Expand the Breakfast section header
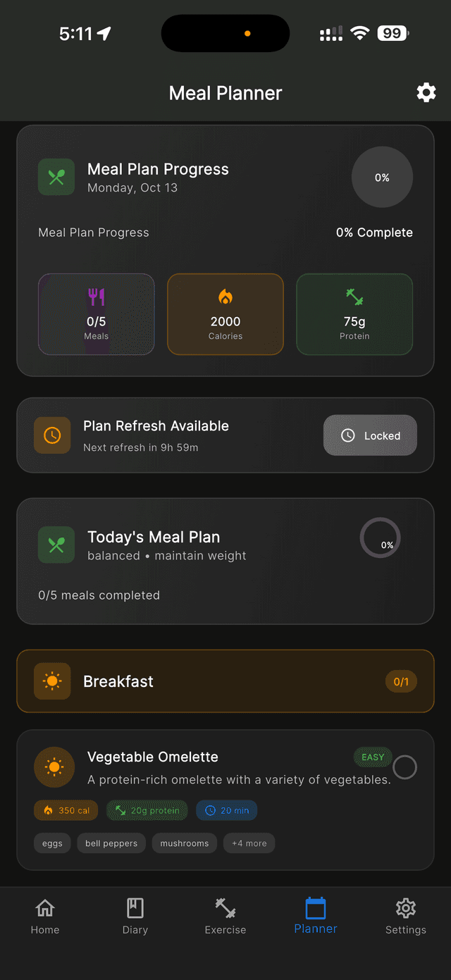Viewport: 451px width, 980px height. (225, 681)
